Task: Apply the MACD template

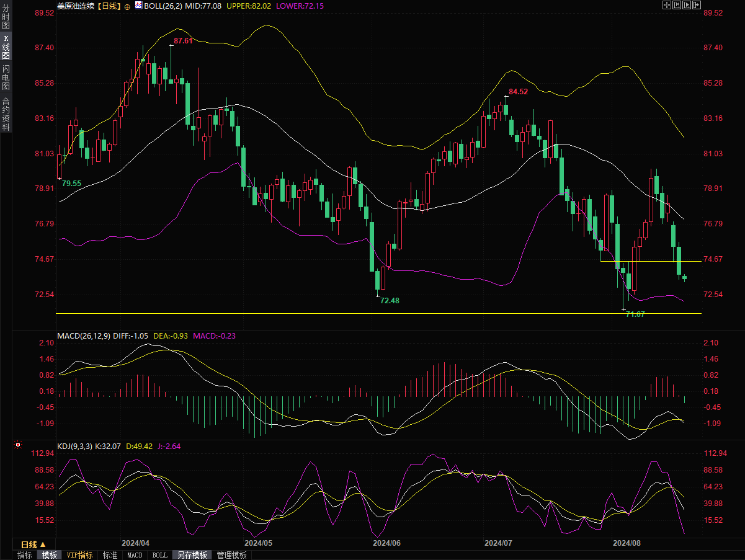Action: pyautogui.click(x=135, y=555)
